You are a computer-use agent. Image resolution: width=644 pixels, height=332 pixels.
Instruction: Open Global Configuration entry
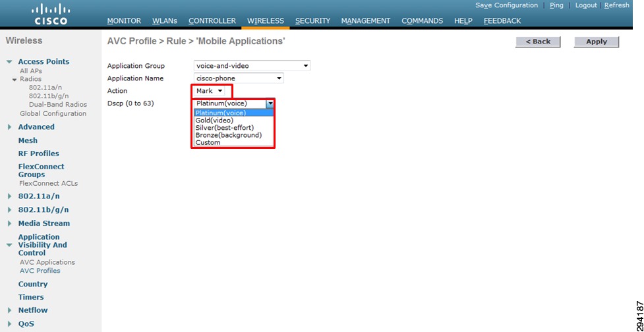click(x=53, y=114)
